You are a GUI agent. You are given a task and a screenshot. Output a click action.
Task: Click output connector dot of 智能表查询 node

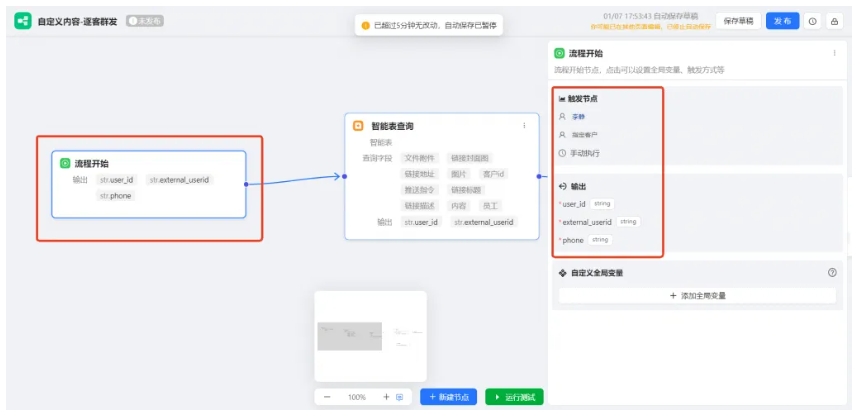[539, 176]
